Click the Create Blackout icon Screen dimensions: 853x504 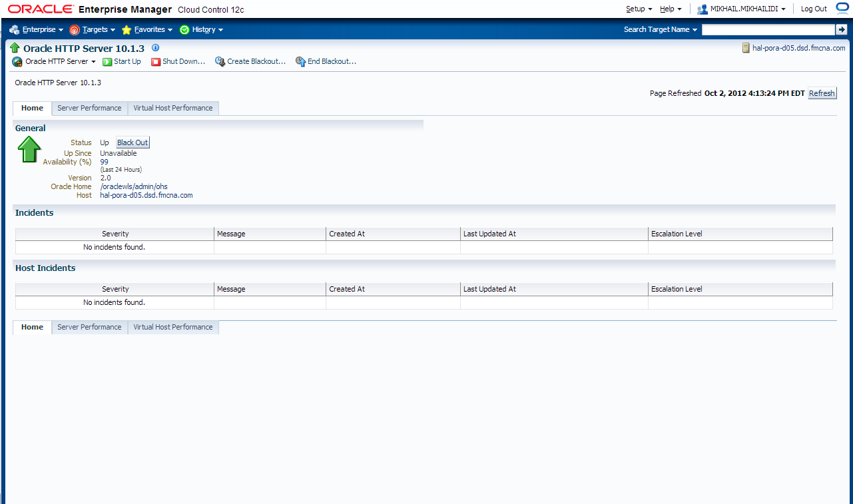pos(220,61)
